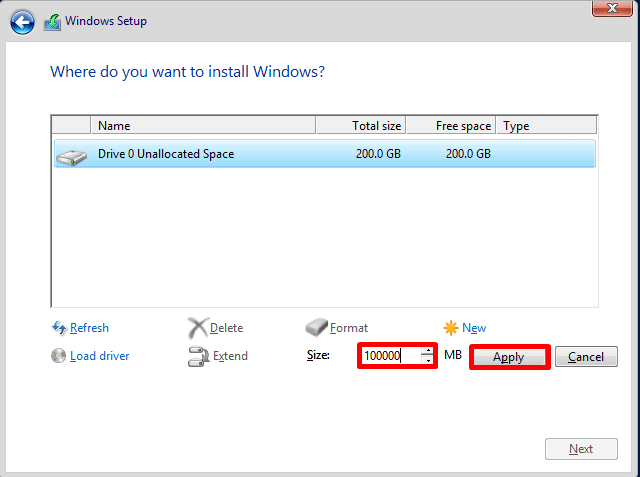Click inside the Size input field
The image size is (640, 477).
390,356
